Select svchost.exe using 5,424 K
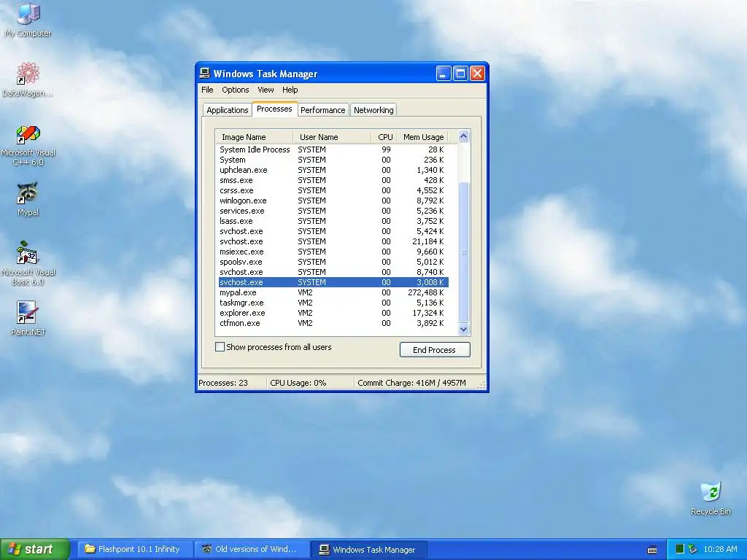Image resolution: width=747 pixels, height=560 pixels. pos(333,231)
